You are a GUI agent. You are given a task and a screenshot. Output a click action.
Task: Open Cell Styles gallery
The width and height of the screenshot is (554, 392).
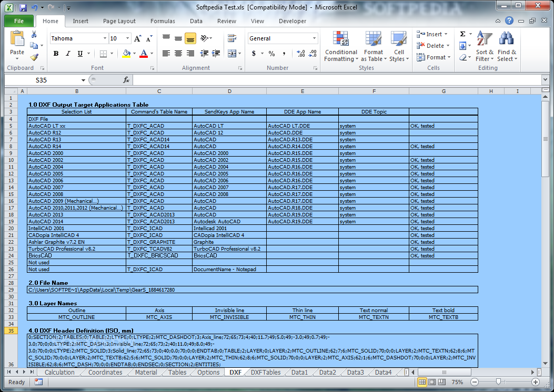(x=399, y=46)
